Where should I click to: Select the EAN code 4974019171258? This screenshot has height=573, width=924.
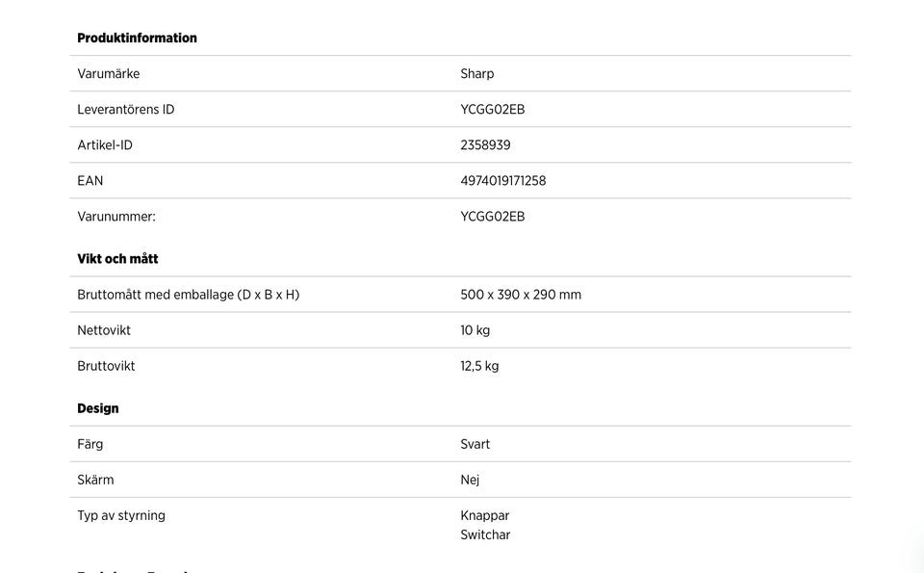tap(503, 181)
